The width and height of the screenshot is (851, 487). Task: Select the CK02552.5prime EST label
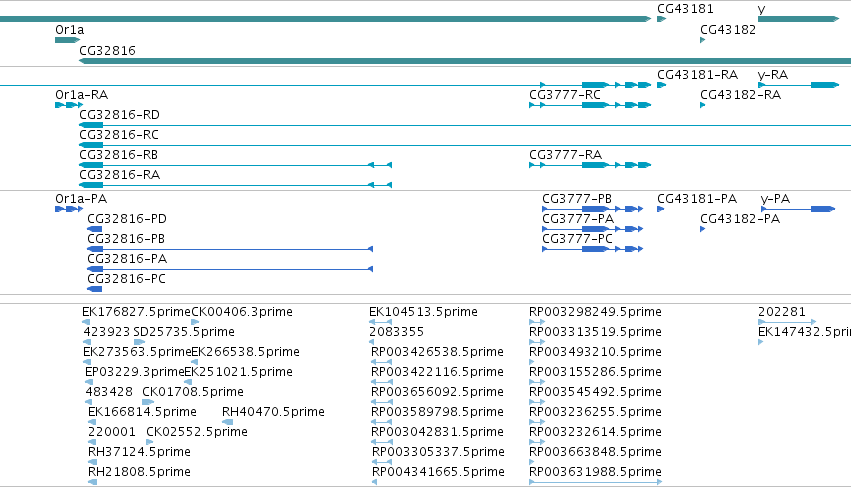pos(196,432)
